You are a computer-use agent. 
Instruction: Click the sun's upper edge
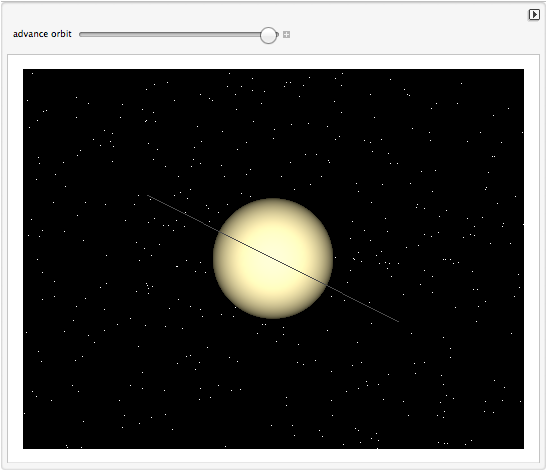(273, 199)
